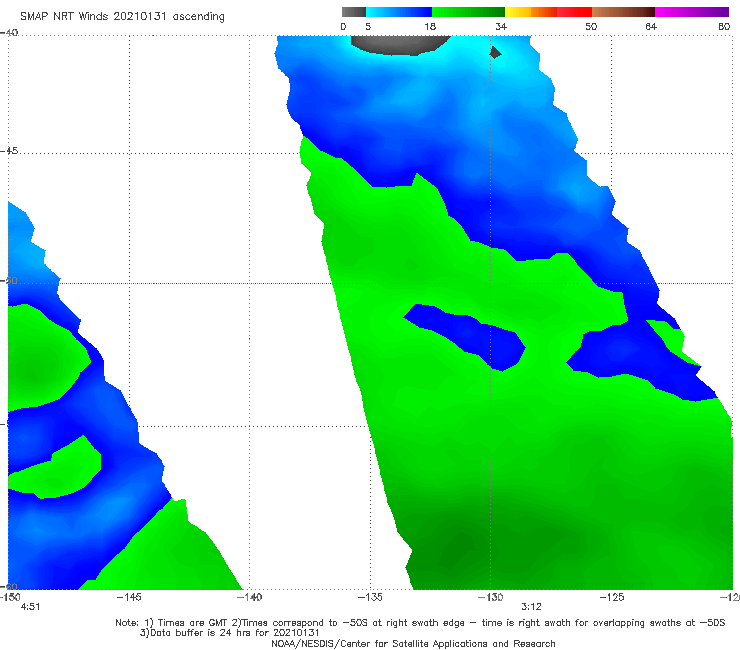Click the latitude label -45

pyautogui.click(x=9, y=151)
